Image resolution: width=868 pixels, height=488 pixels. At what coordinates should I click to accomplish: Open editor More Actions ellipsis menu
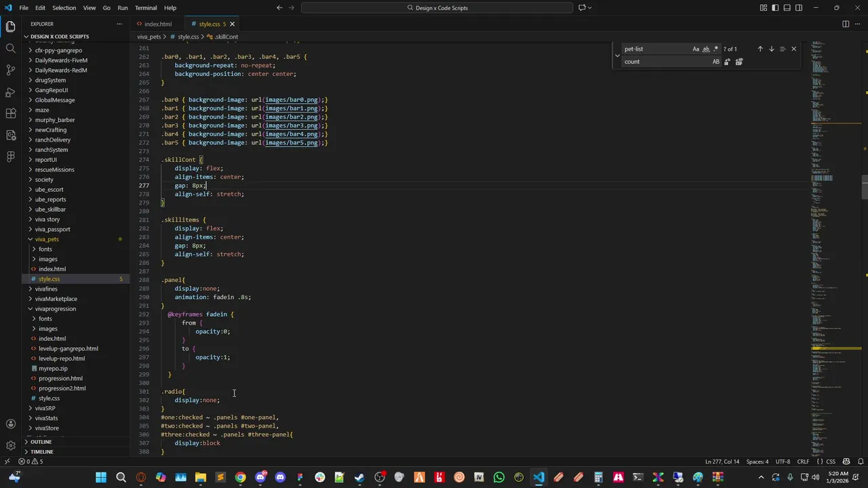[858, 24]
